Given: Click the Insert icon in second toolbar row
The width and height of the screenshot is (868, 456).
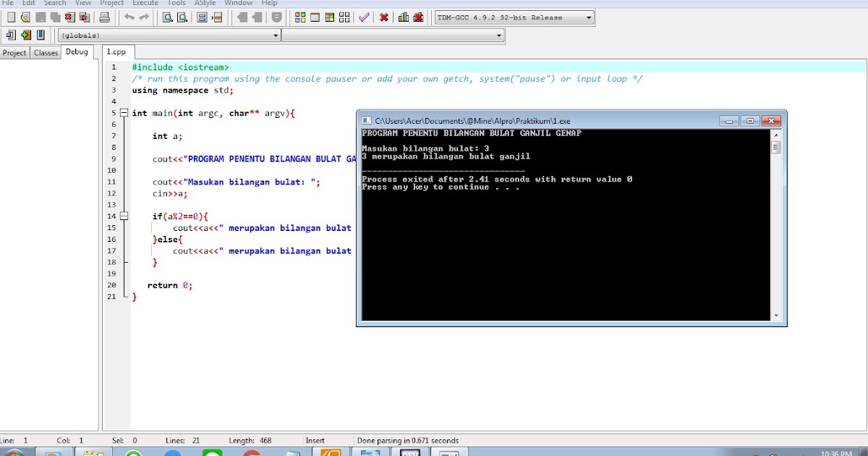Looking at the screenshot, I should [x=11, y=35].
